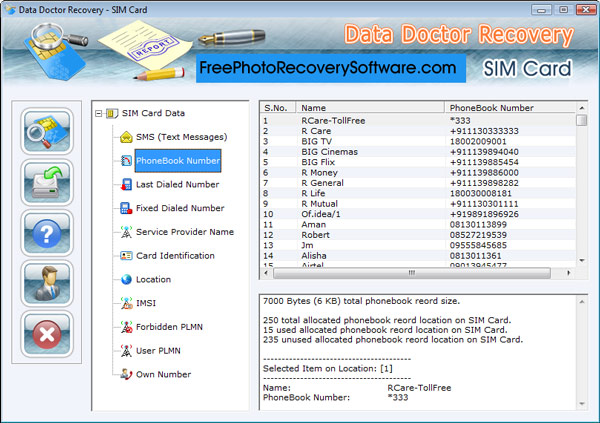
Task: Click the User PLMN tower icon
Action: click(x=126, y=351)
